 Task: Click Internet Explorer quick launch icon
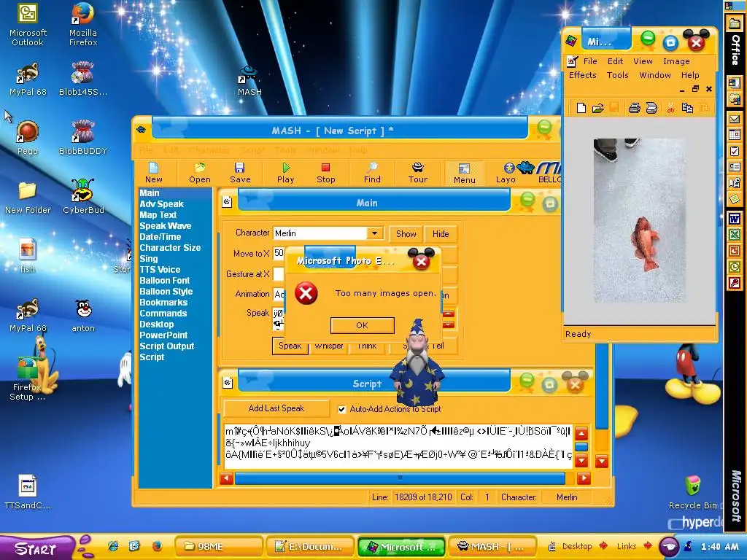point(113,546)
